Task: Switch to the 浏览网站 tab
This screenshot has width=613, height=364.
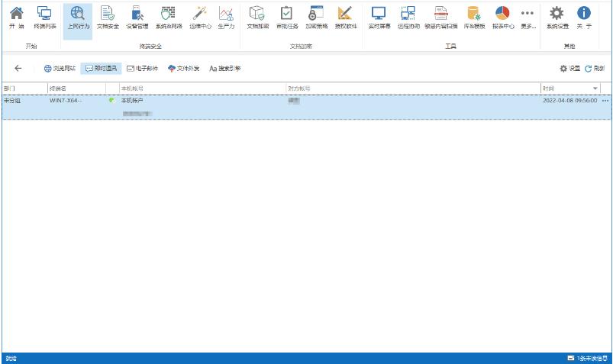Action: point(60,69)
